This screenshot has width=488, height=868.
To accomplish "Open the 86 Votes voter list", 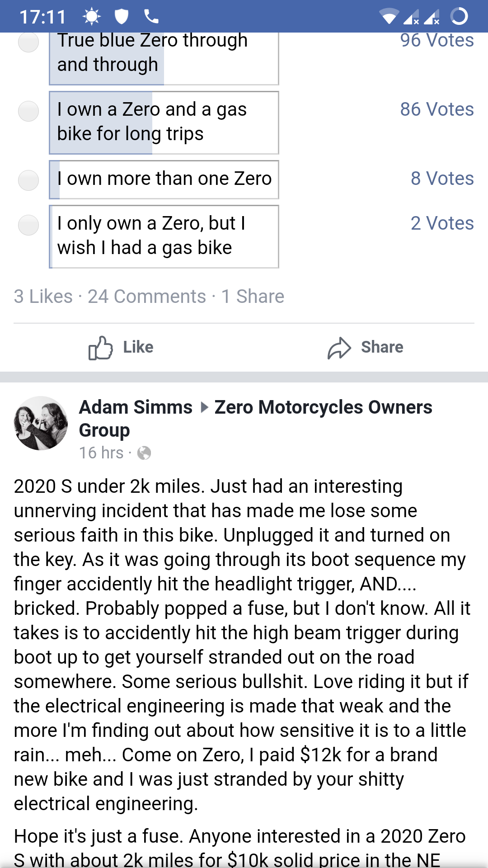I will tap(436, 109).
